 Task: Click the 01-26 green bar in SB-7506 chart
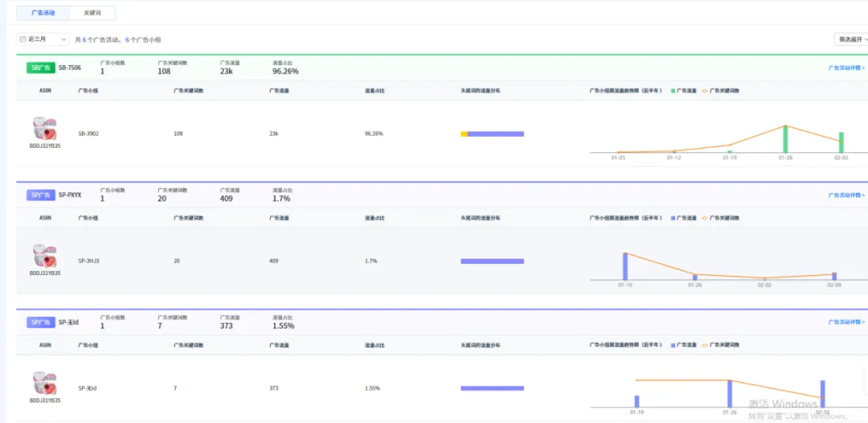785,139
